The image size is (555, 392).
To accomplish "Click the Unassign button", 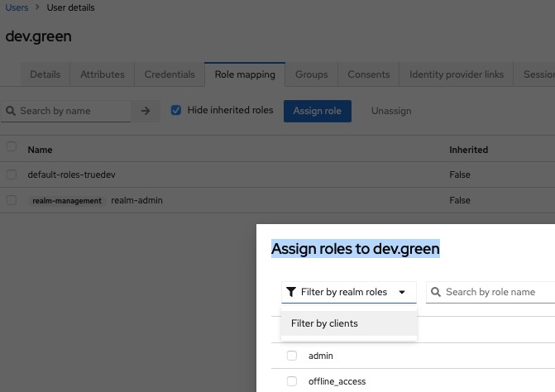I will pos(391,111).
